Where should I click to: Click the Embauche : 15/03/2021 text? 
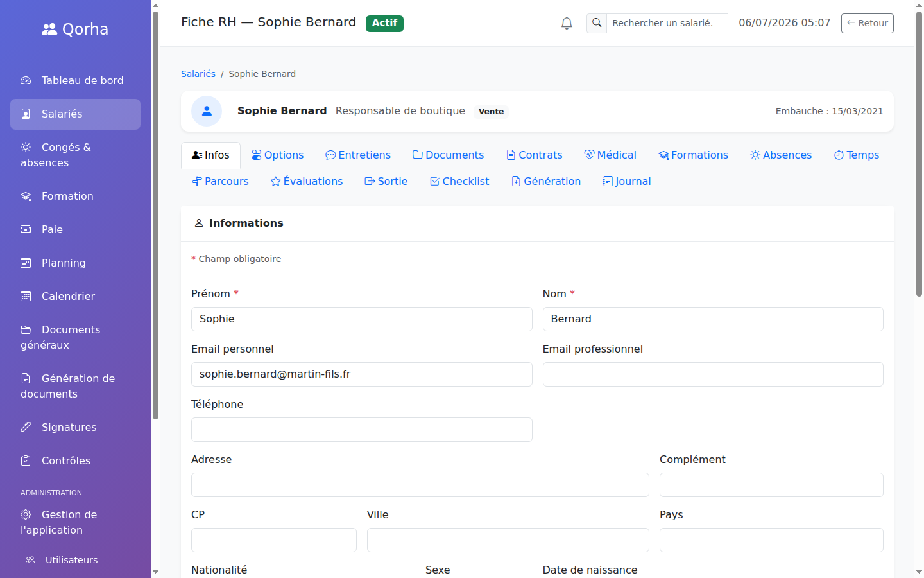pos(829,111)
